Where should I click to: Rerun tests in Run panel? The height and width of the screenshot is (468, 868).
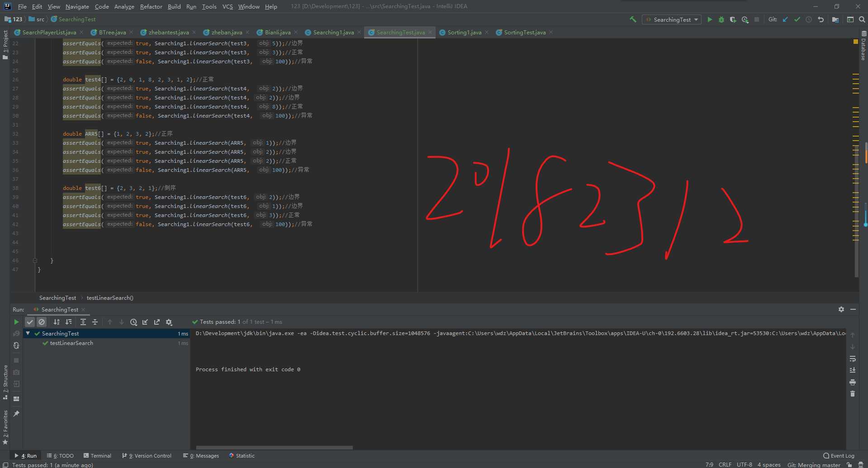pyautogui.click(x=16, y=322)
